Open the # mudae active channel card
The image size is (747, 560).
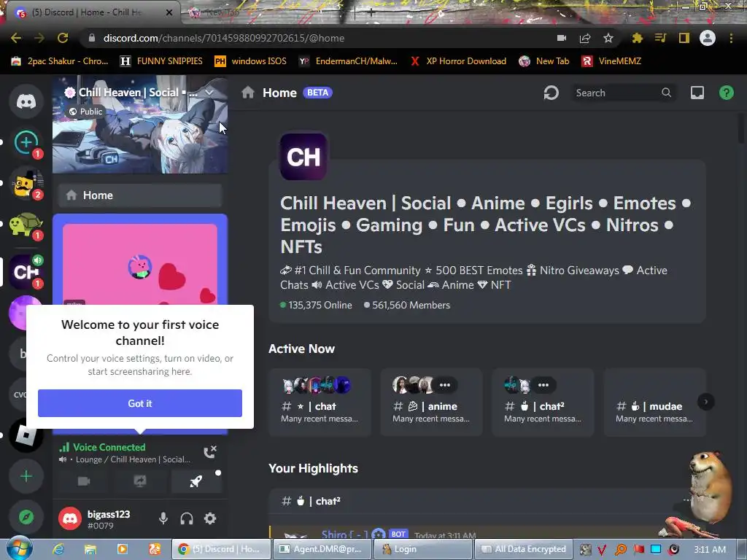[x=654, y=402]
